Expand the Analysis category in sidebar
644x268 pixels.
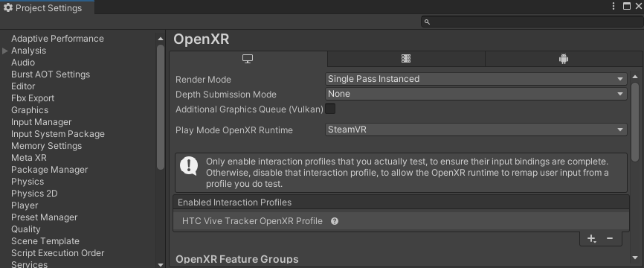pyautogui.click(x=5, y=51)
